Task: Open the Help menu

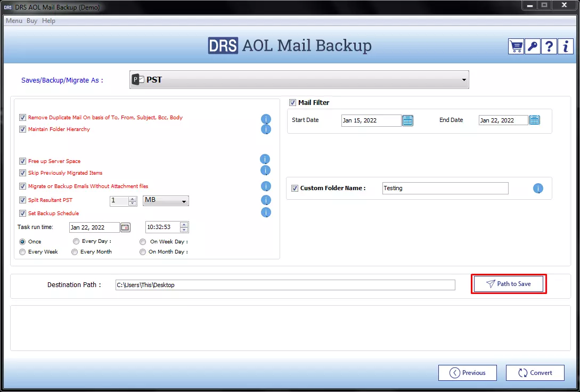Action: (48, 21)
